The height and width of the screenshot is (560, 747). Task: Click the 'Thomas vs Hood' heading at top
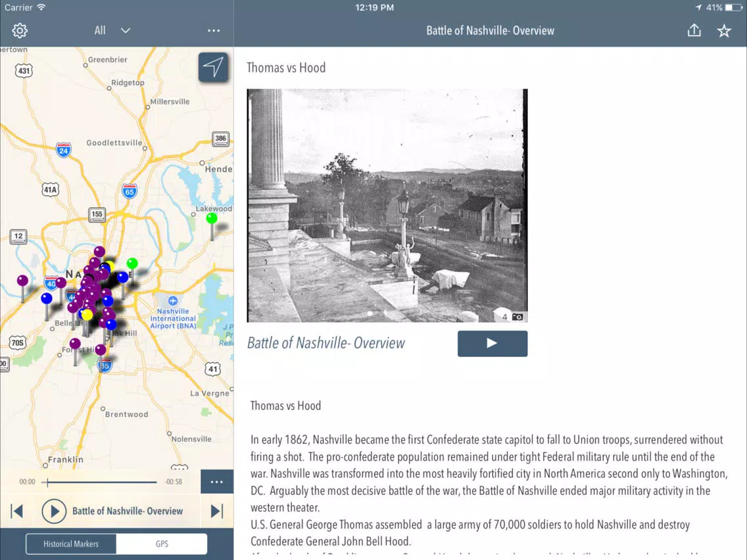(286, 68)
